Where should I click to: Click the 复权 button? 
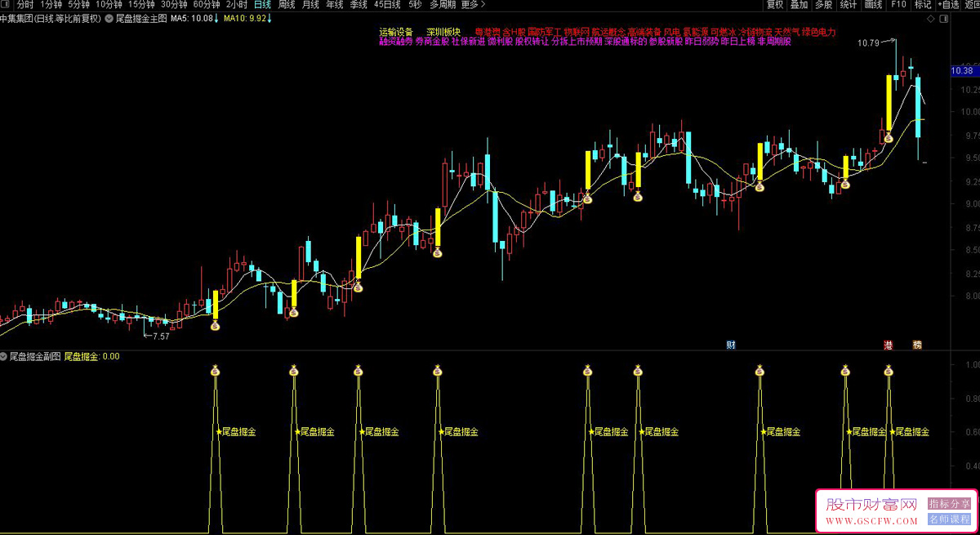point(775,5)
